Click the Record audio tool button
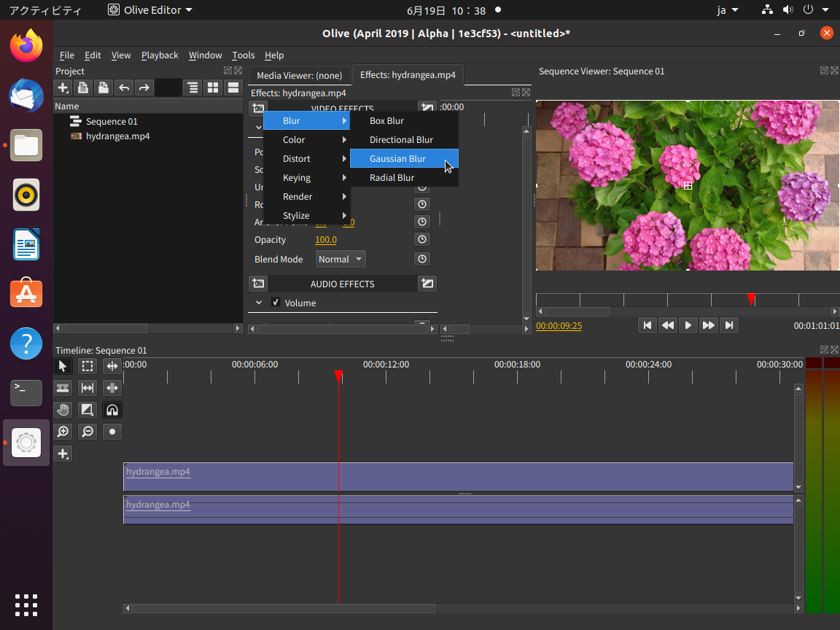The height and width of the screenshot is (630, 840). click(112, 432)
